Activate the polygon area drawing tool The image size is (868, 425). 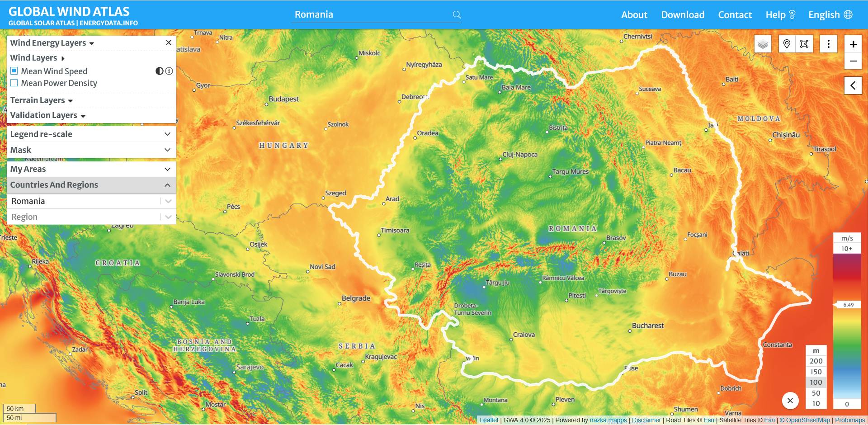804,44
